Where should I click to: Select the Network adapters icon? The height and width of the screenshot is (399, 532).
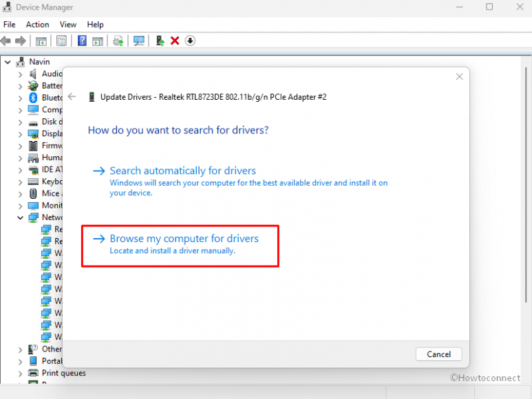tap(33, 217)
